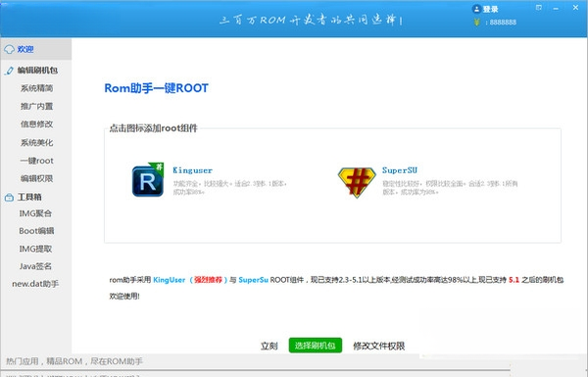This screenshot has height=377, width=588.
Task: Go to 信息修改 page
Action: (37, 124)
